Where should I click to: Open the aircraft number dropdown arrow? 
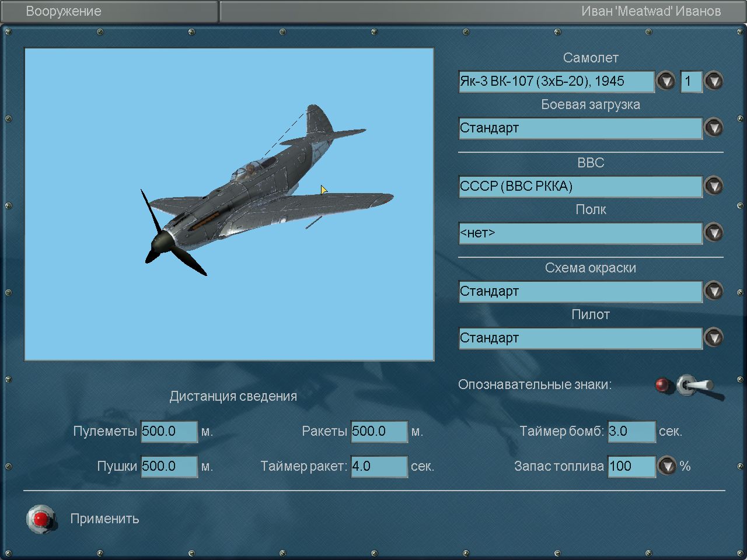[714, 81]
